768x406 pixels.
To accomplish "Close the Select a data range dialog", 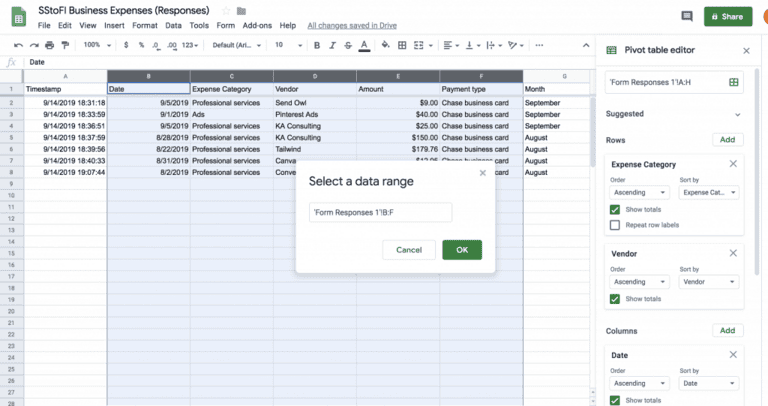I will 482,173.
